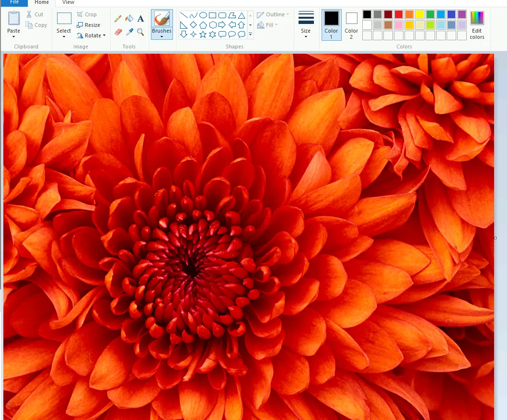Pick the right arrow shape
This screenshot has width=507, height=420.
[x=222, y=25]
